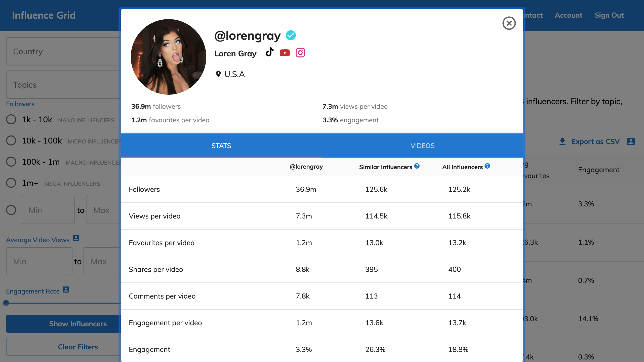The width and height of the screenshot is (644, 362).
Task: Select the 1m+ mega influencers radio
Action: [11, 183]
